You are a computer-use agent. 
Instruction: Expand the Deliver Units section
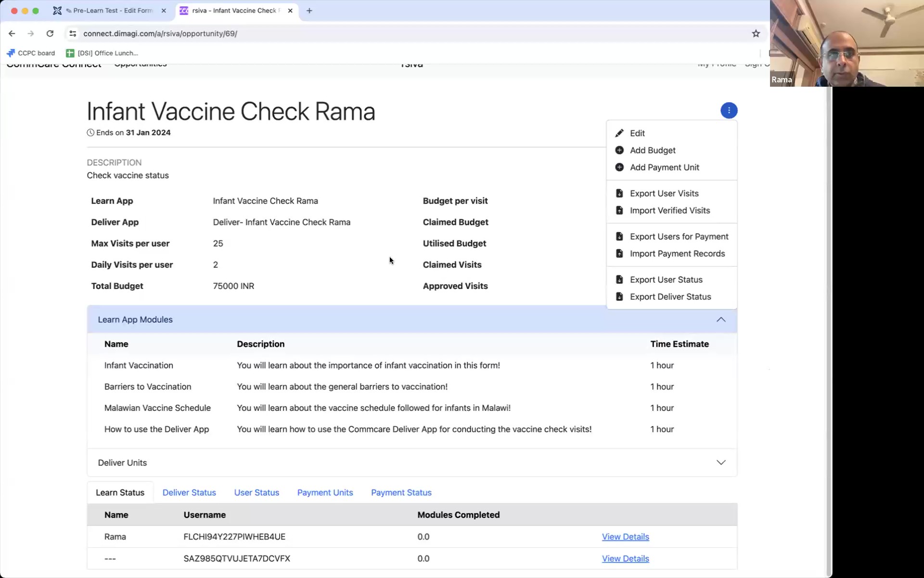coord(720,462)
